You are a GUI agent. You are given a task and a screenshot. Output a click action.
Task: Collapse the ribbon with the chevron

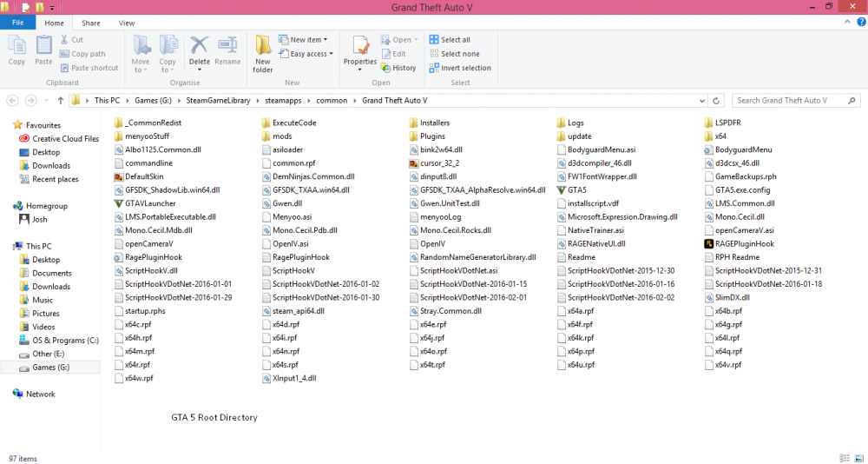point(847,23)
